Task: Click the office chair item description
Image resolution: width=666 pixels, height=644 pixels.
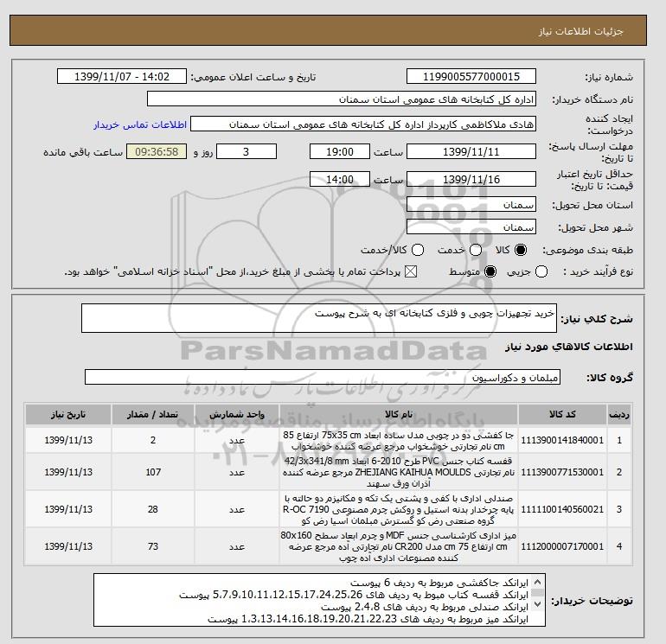Action: click(399, 509)
